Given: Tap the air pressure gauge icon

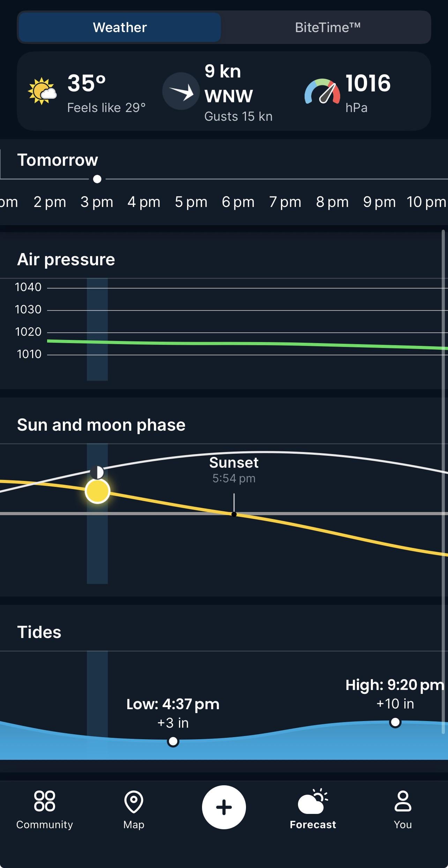Looking at the screenshot, I should click(x=322, y=91).
